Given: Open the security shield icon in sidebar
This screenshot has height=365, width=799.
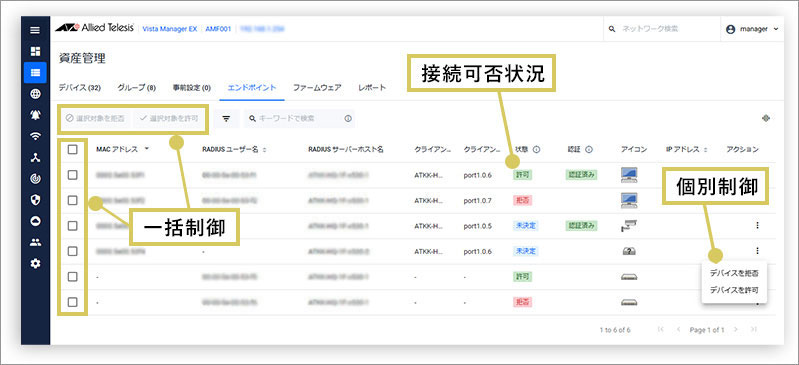Looking at the screenshot, I should (35, 200).
